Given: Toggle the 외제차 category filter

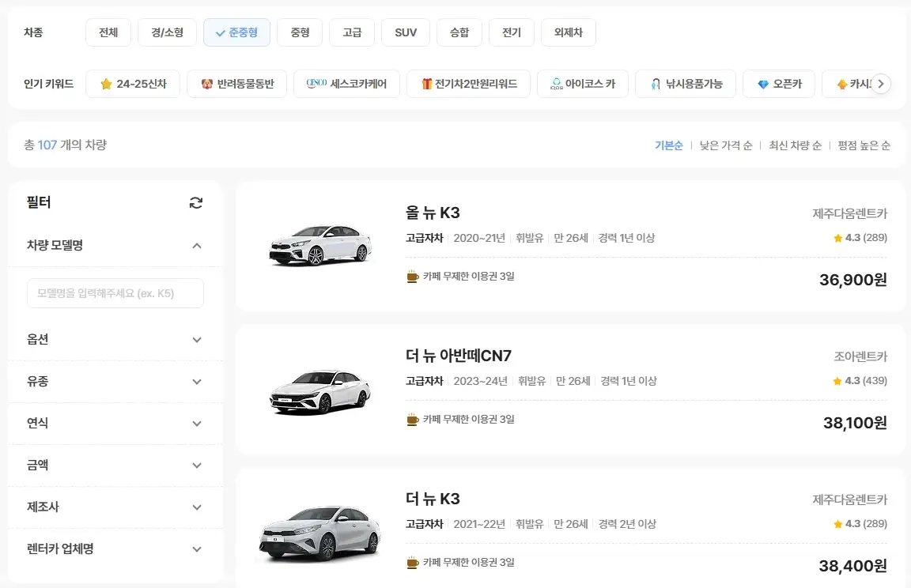Looking at the screenshot, I should click(x=568, y=32).
